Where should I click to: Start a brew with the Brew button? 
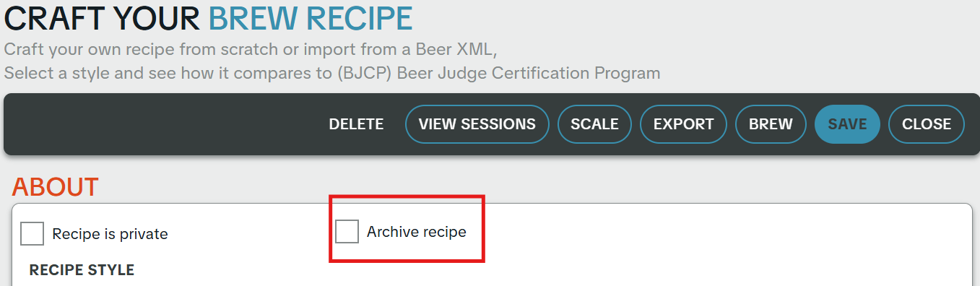pos(771,124)
